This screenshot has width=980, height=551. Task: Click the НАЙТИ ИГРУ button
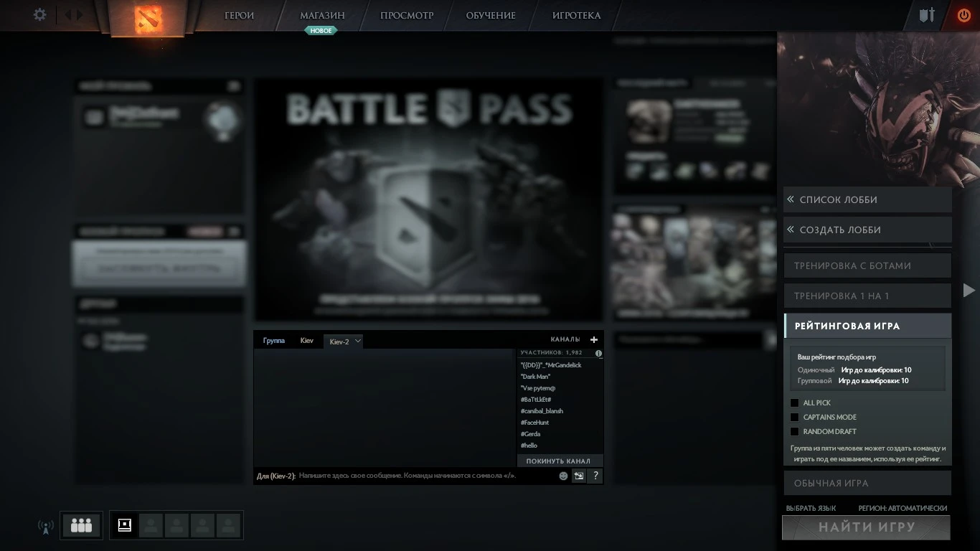pyautogui.click(x=867, y=527)
